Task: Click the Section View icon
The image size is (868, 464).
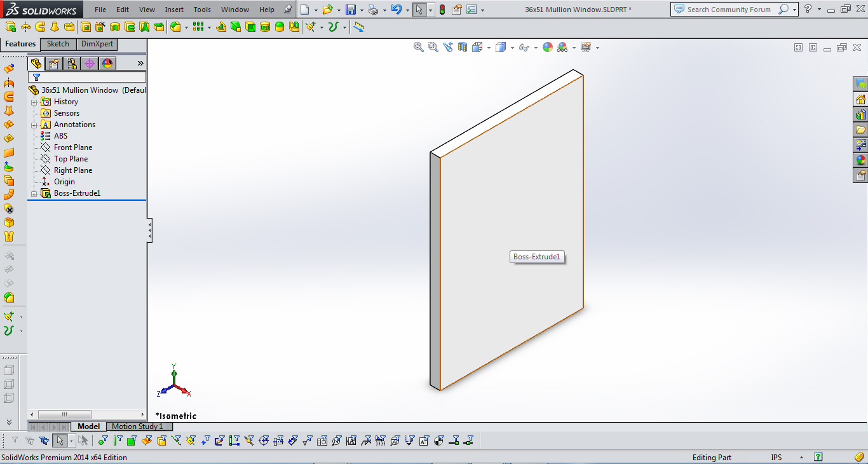Action: [x=463, y=47]
